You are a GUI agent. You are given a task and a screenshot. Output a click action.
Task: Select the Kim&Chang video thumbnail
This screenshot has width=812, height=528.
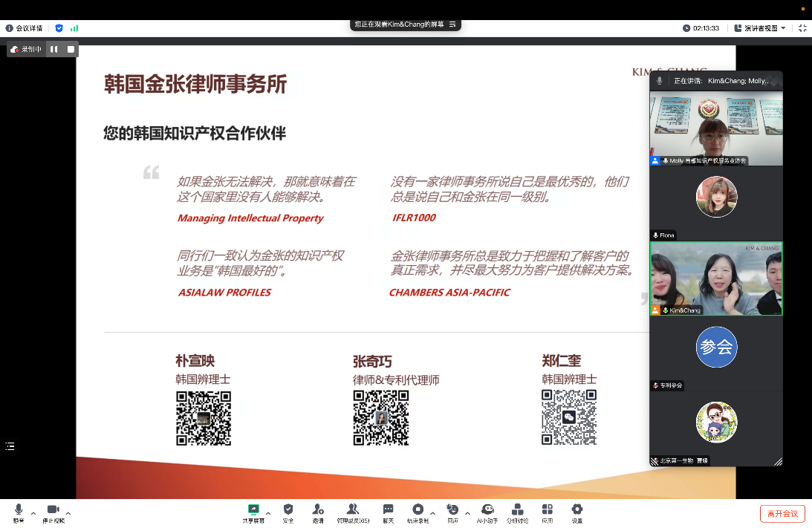[716, 278]
